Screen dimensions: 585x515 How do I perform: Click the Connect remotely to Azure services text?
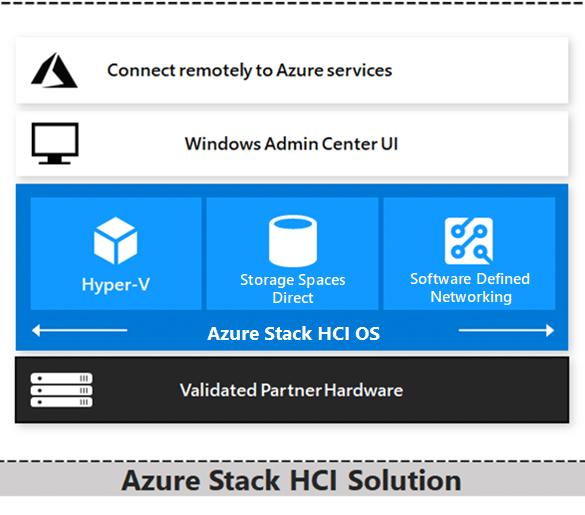click(250, 71)
